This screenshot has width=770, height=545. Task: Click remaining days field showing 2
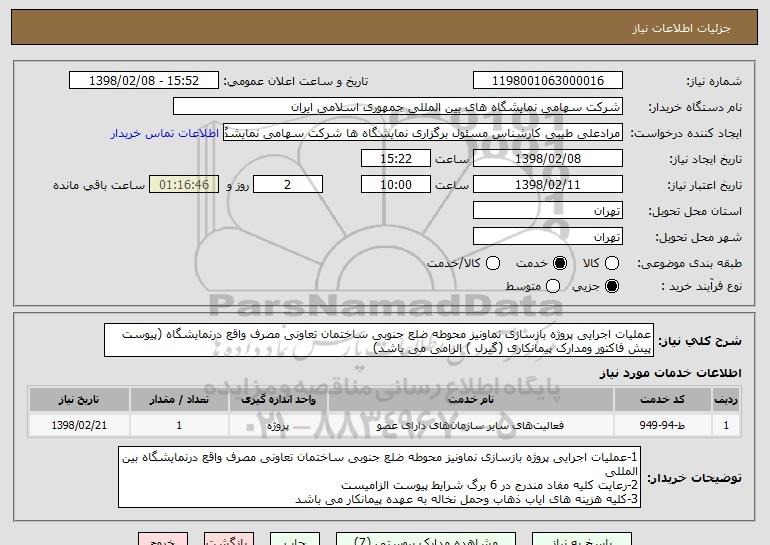coord(288,185)
